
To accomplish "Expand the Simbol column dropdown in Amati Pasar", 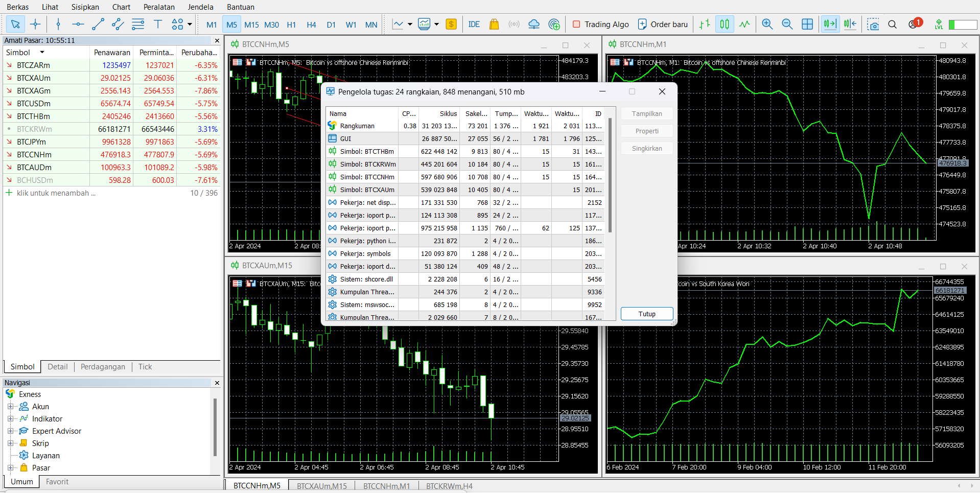I will click(41, 52).
